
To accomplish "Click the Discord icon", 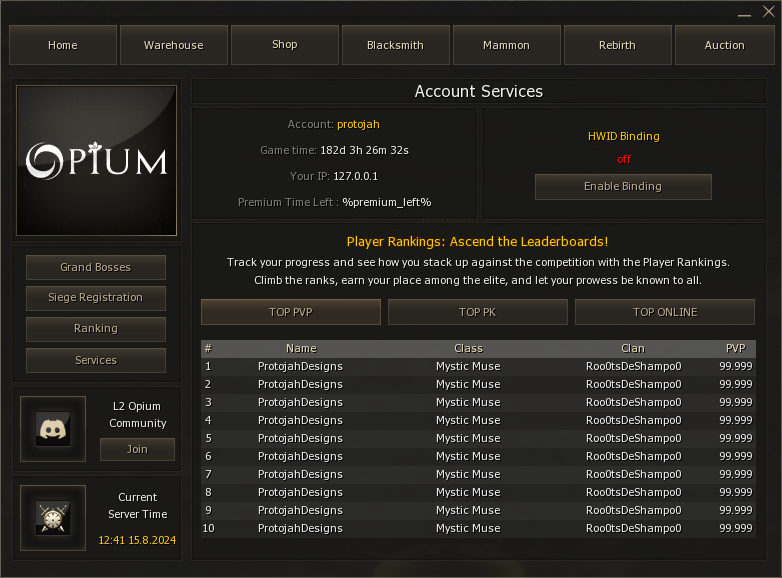I will (53, 429).
